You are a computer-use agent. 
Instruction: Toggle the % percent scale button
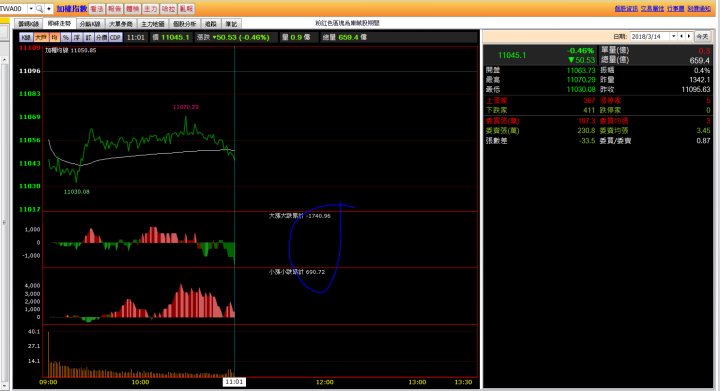pyautogui.click(x=66, y=38)
